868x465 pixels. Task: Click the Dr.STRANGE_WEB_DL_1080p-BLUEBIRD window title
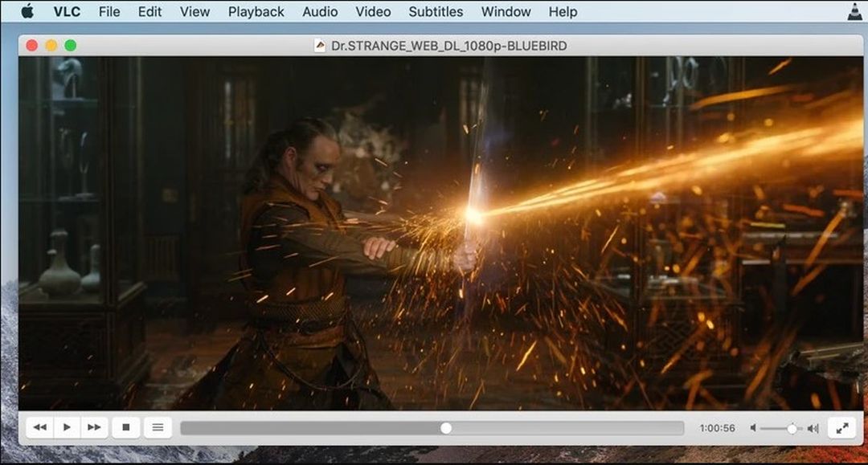click(x=449, y=46)
